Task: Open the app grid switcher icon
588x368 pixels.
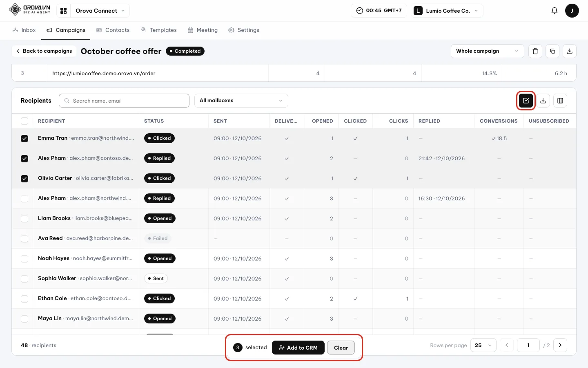Action: pyautogui.click(x=64, y=11)
